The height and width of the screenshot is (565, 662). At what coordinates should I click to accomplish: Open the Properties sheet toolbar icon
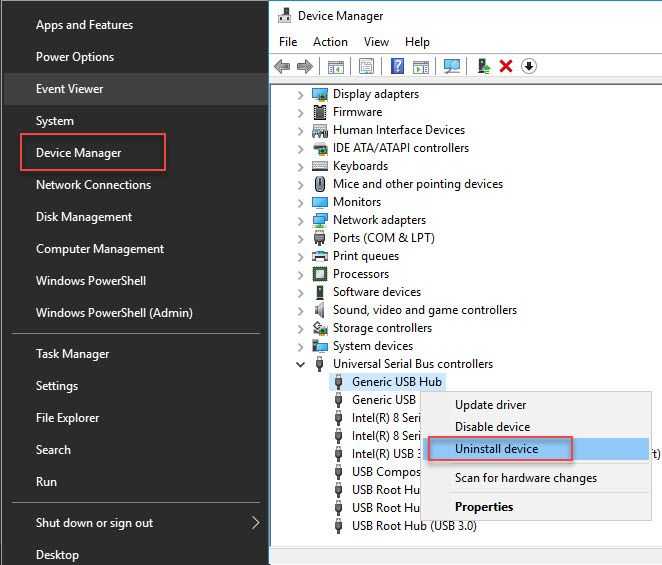coord(366,66)
